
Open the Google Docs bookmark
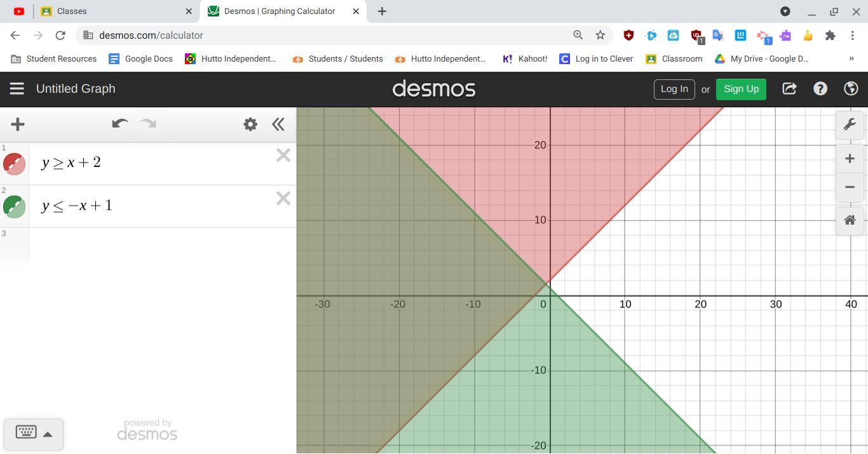[x=141, y=59]
